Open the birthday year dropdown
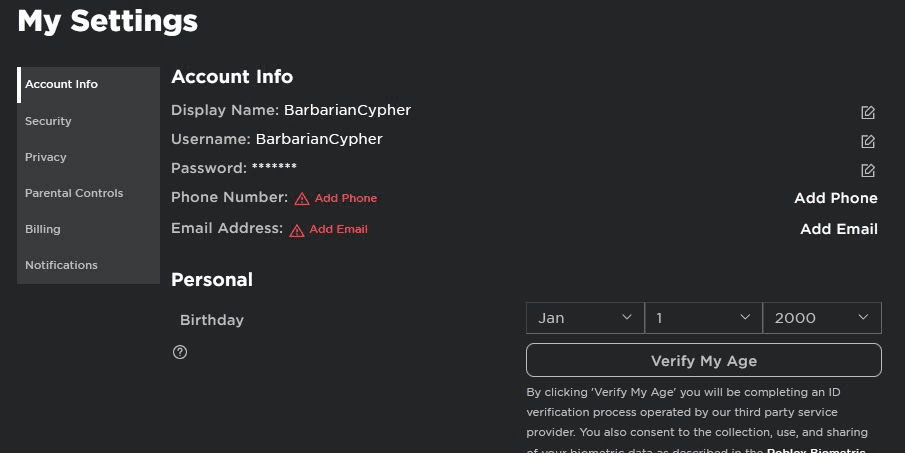 tap(822, 318)
